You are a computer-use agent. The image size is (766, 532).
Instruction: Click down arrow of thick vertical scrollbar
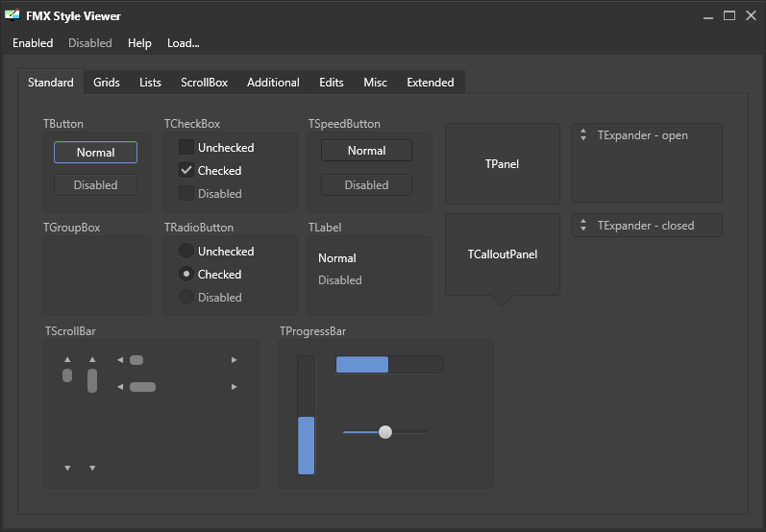pyautogui.click(x=92, y=468)
